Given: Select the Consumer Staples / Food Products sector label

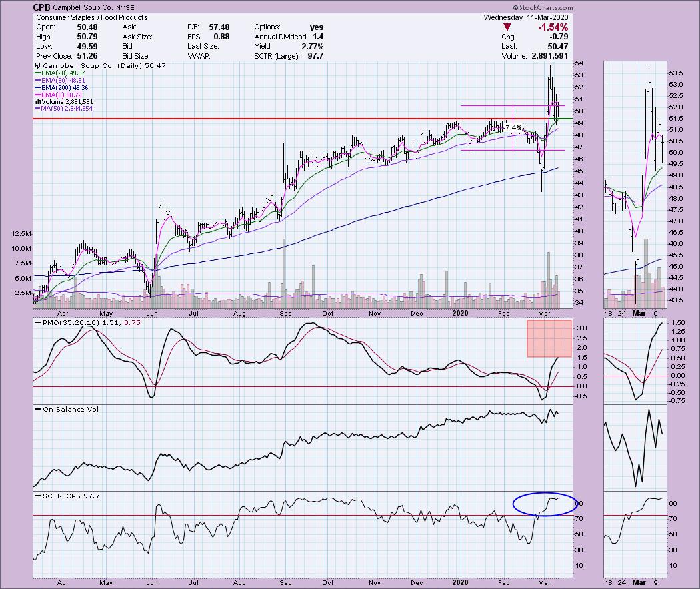Looking at the screenshot, I should pyautogui.click(x=91, y=17).
